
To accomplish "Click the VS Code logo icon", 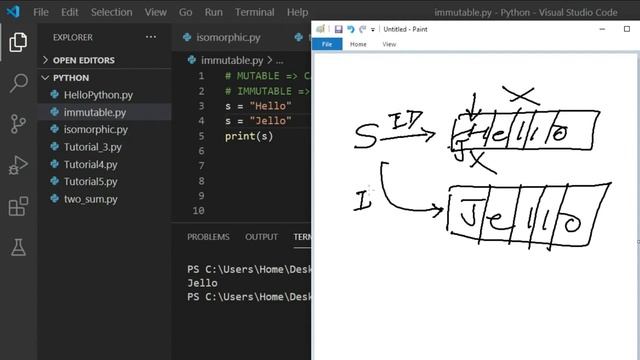I will (13, 11).
